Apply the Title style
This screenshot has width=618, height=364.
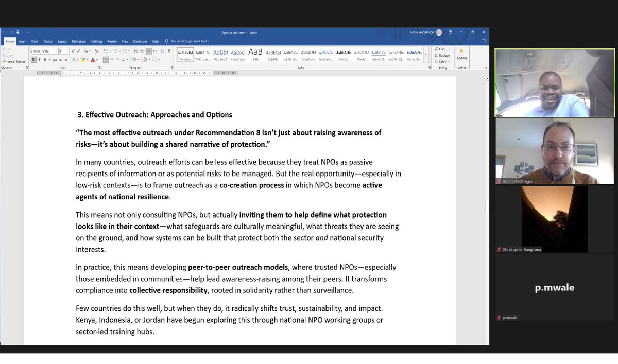(255, 55)
